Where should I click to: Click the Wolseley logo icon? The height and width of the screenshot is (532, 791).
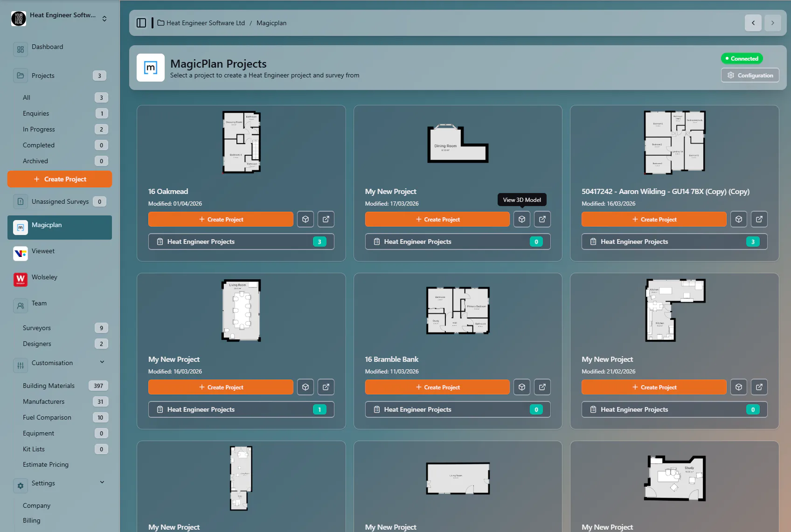coord(21,280)
